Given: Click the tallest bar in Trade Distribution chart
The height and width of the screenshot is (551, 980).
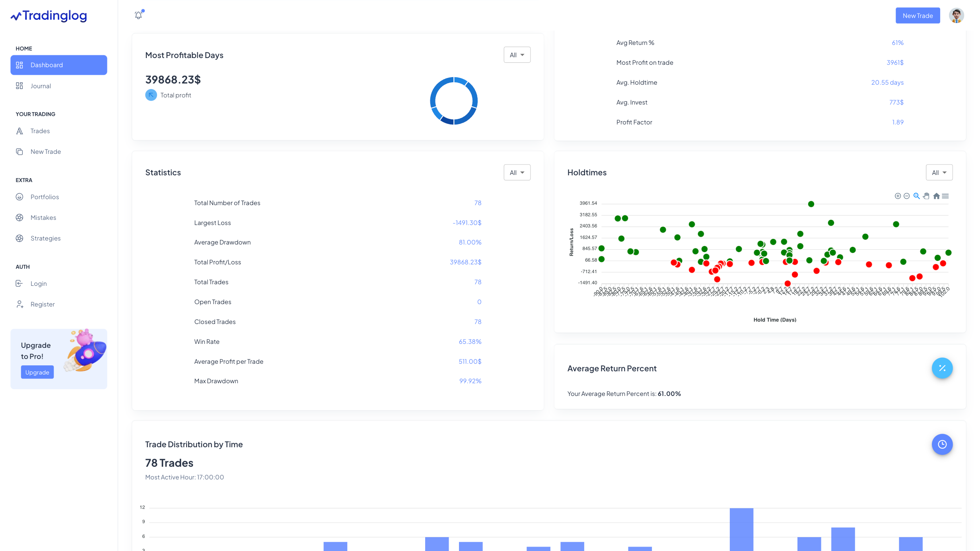Looking at the screenshot, I should pos(741,529).
